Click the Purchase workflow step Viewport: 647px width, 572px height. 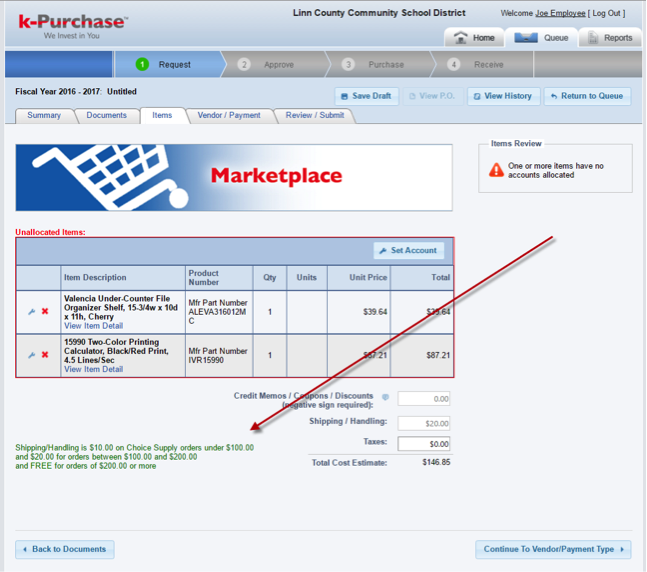pyautogui.click(x=379, y=64)
